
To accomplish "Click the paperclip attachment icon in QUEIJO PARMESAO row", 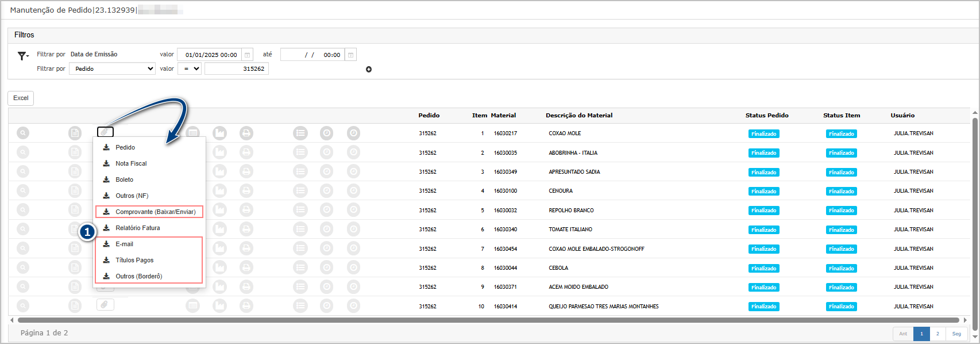I will pos(105,305).
